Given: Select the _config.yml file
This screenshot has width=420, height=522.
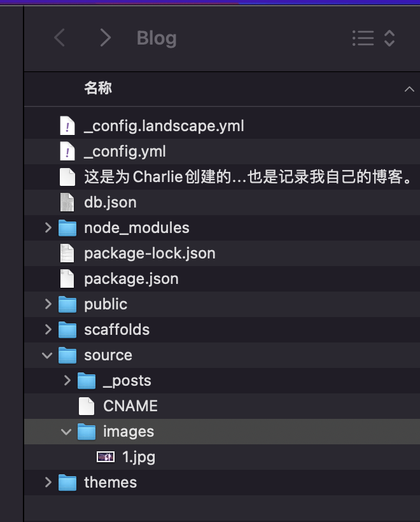Looking at the screenshot, I should [x=125, y=152].
